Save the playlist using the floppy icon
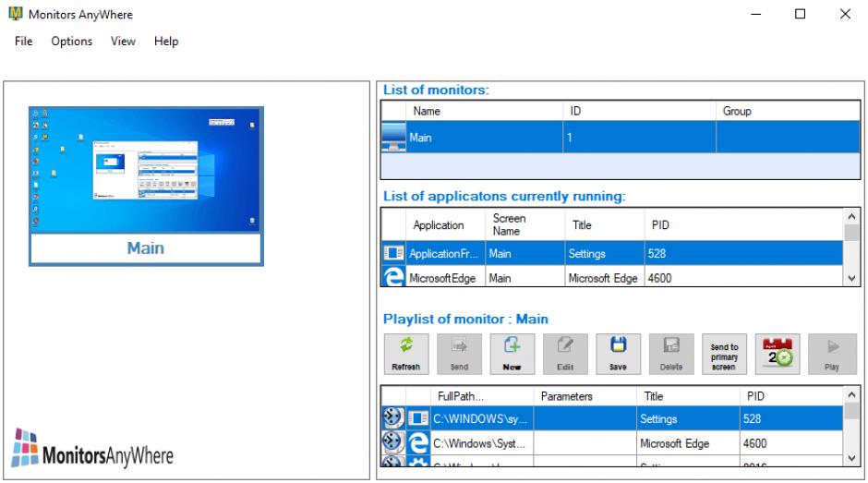Screen dimensions: 868x483 pyautogui.click(x=619, y=353)
